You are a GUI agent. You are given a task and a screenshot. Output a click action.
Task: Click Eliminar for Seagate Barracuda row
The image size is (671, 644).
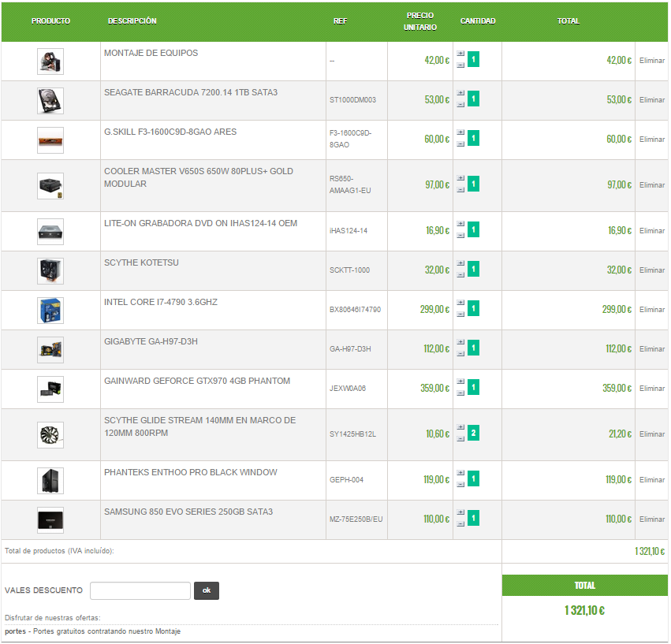[x=652, y=100]
